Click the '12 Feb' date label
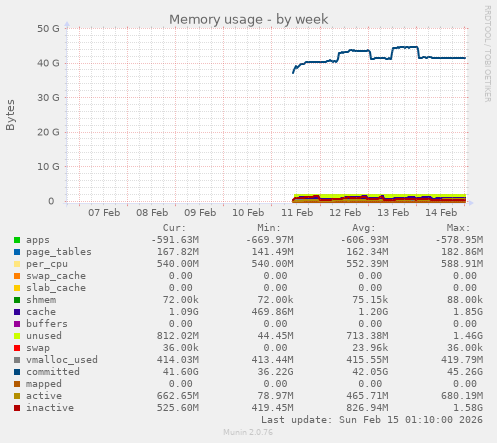The image size is (497, 443). pos(345,213)
